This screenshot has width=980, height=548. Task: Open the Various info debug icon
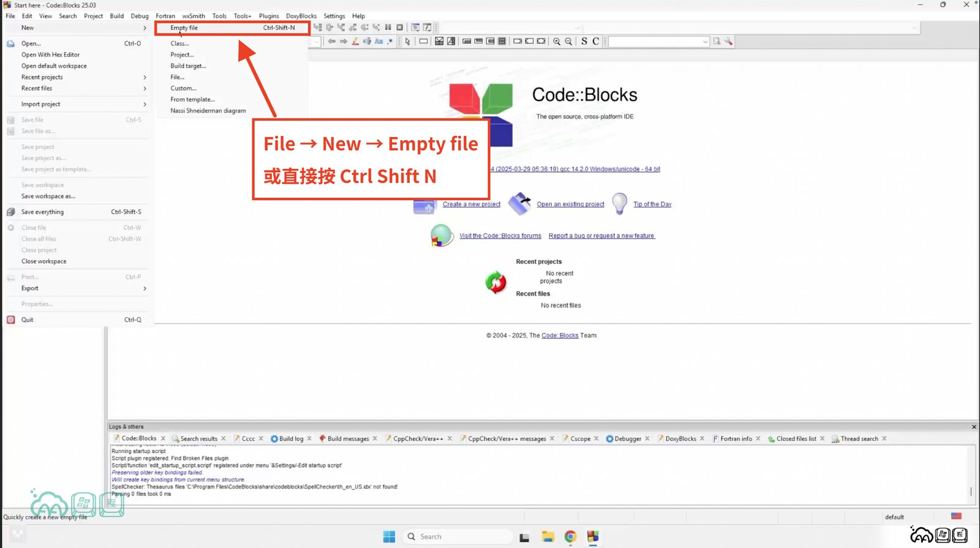click(427, 28)
